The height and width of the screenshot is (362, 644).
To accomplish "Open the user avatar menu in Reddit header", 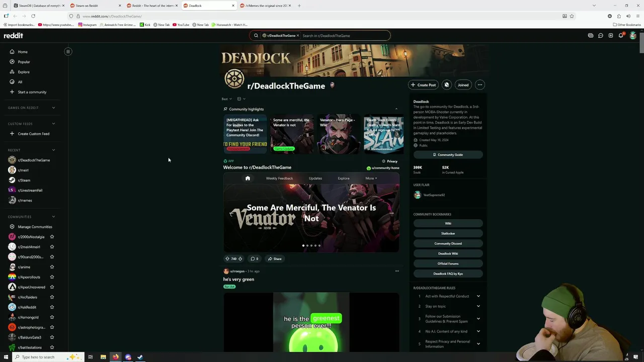I will point(633,36).
